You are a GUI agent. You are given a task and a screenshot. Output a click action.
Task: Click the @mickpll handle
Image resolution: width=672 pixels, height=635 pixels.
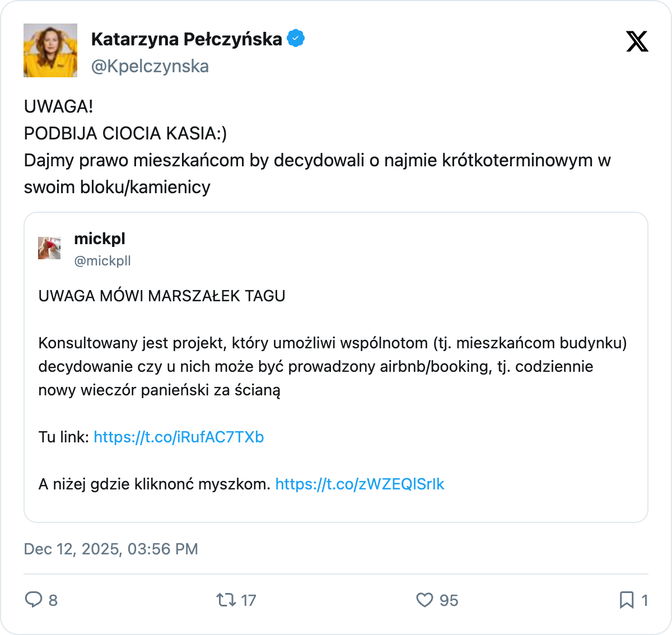click(102, 261)
